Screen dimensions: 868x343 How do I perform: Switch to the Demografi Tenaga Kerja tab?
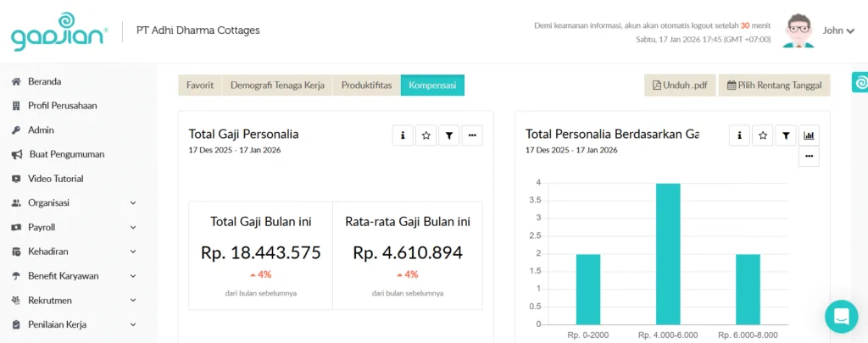[277, 86]
